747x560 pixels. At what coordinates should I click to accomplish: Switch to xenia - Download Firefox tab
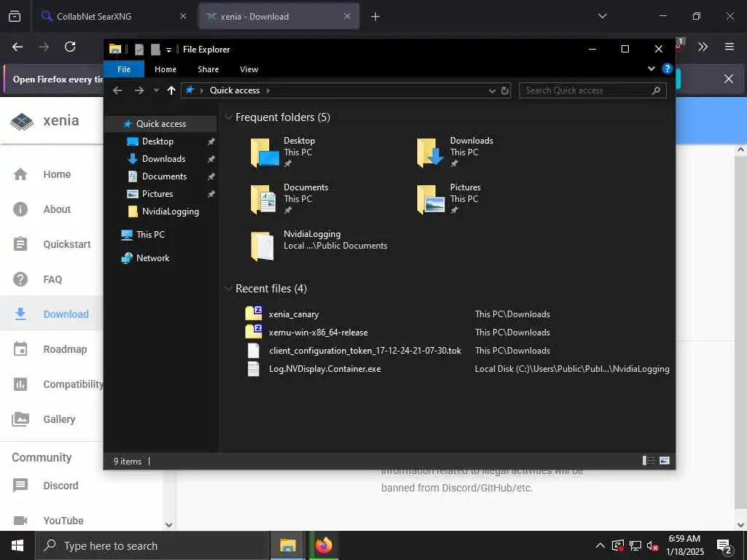pyautogui.click(x=279, y=16)
